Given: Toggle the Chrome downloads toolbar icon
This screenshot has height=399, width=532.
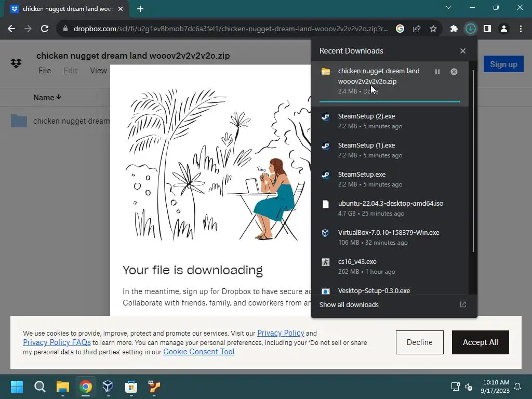Looking at the screenshot, I should [x=471, y=29].
